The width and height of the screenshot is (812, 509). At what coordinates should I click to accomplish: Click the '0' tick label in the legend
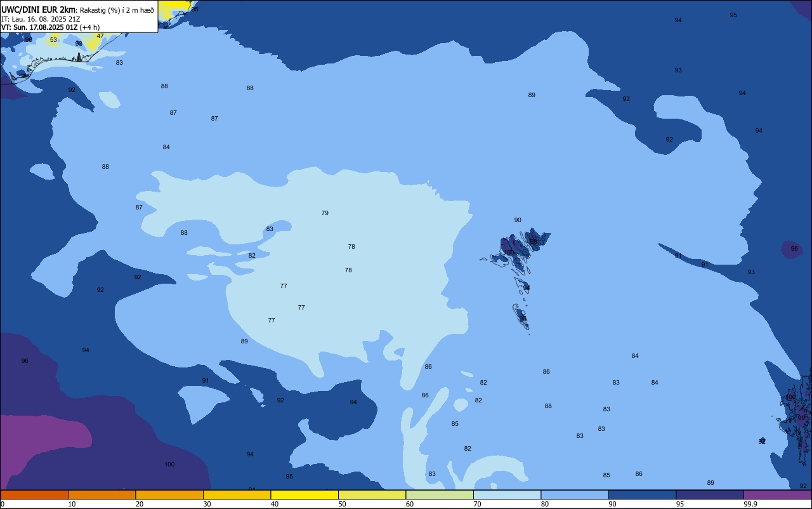(x=3, y=504)
